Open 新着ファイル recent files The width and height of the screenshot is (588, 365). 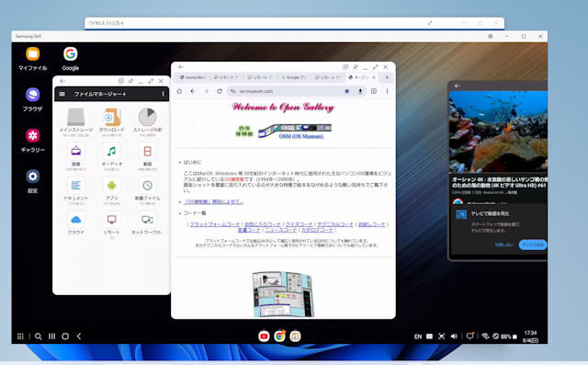click(x=147, y=191)
